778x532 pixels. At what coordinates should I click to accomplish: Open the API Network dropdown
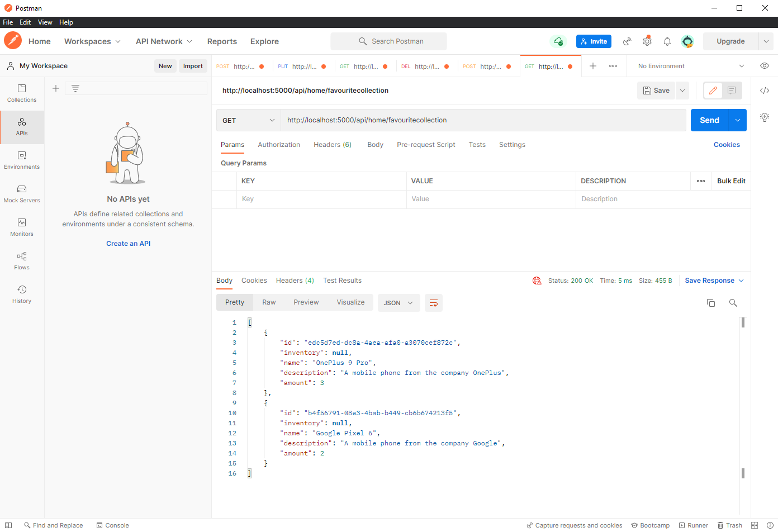pyautogui.click(x=164, y=41)
